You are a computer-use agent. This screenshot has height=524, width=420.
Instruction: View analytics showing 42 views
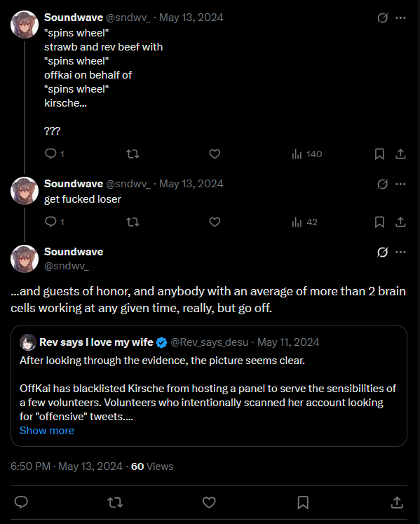(x=304, y=222)
